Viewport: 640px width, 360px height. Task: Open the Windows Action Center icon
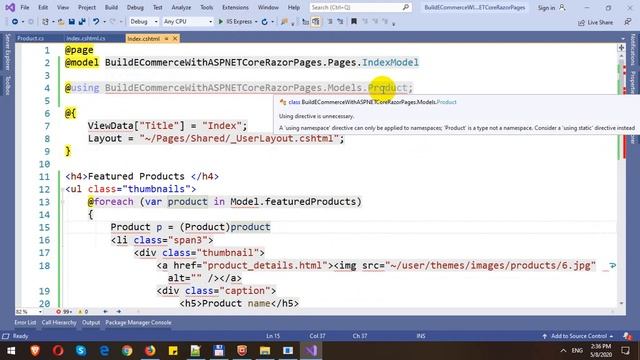pyautogui.click(x=625, y=351)
